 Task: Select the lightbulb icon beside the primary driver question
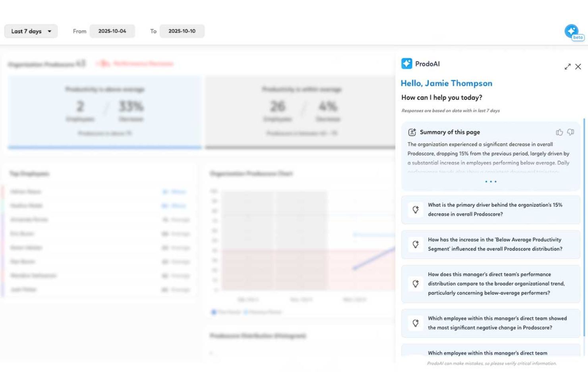[416, 210]
